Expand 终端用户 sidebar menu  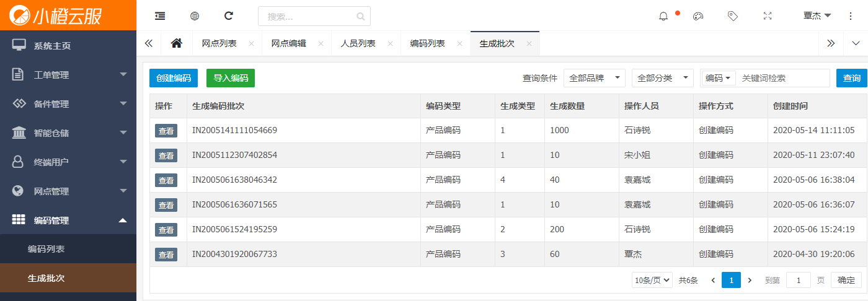click(x=68, y=162)
